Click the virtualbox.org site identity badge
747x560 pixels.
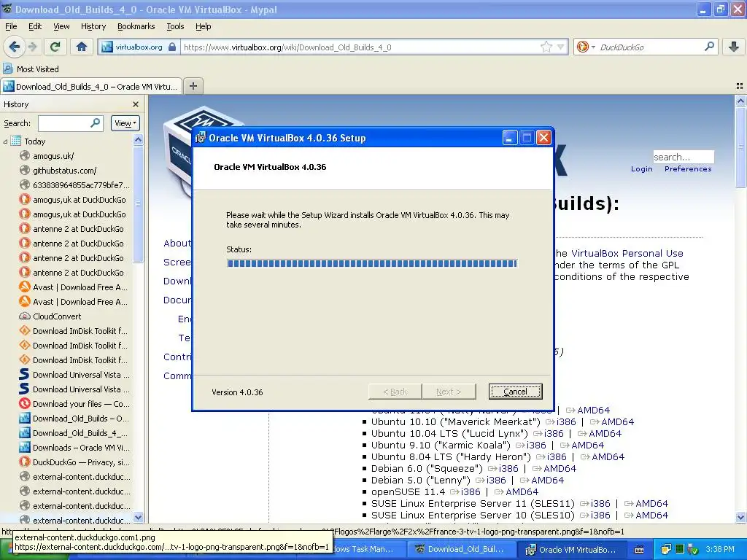139,47
